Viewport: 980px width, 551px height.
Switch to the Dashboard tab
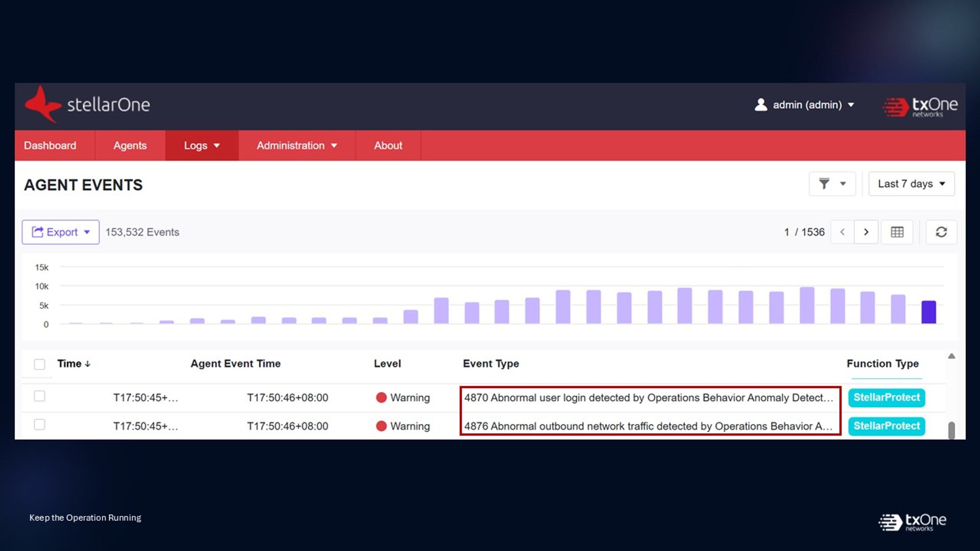[50, 145]
